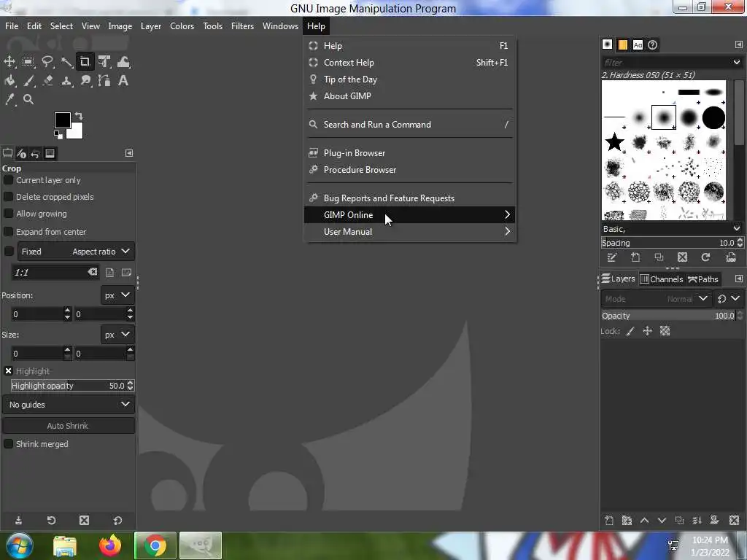Open the Fonts tab in brushes dock
This screenshot has height=560, width=747.
[638, 44]
